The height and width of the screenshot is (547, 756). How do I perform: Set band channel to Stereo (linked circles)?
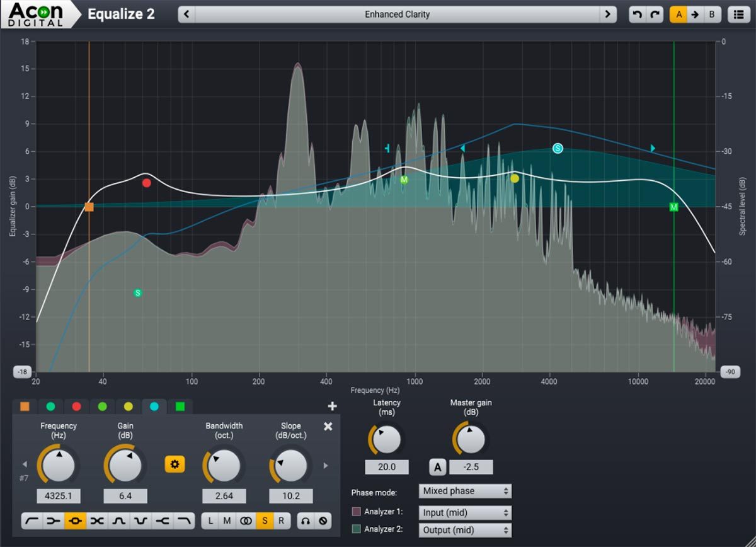(x=246, y=521)
